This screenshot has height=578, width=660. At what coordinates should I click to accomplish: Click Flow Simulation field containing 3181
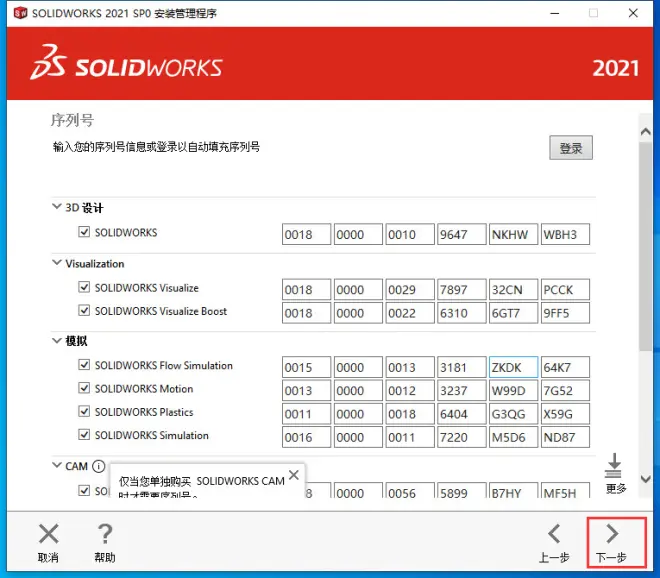click(462, 367)
